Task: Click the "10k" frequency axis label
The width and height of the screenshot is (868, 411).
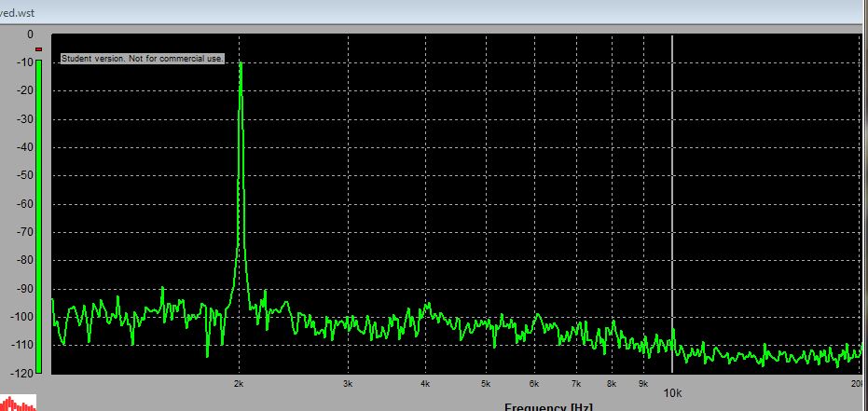Action: [672, 393]
